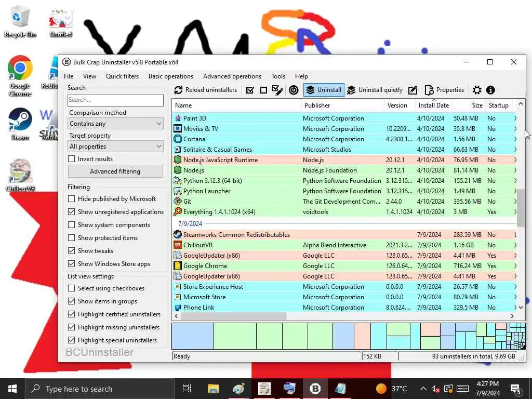Select Everything 1.4.1.1024 icon in list
The width and height of the screenshot is (532, 399).
pyautogui.click(x=178, y=212)
